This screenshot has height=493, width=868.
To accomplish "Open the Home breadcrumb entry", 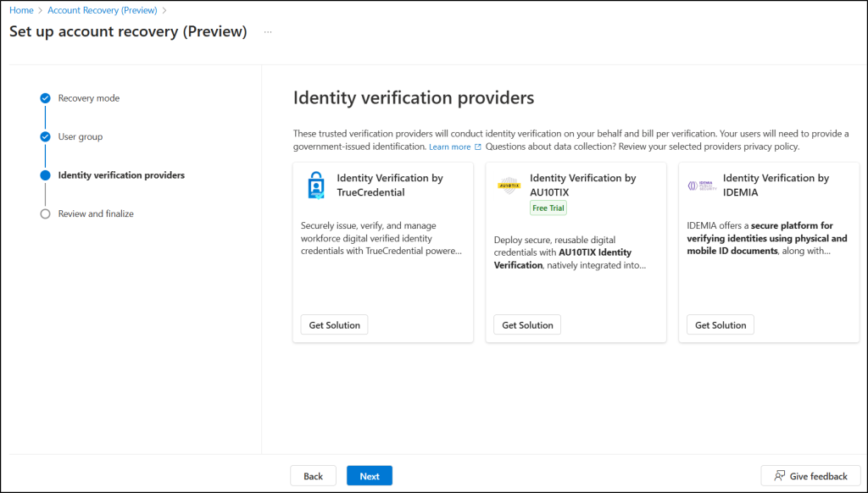I will tap(21, 10).
